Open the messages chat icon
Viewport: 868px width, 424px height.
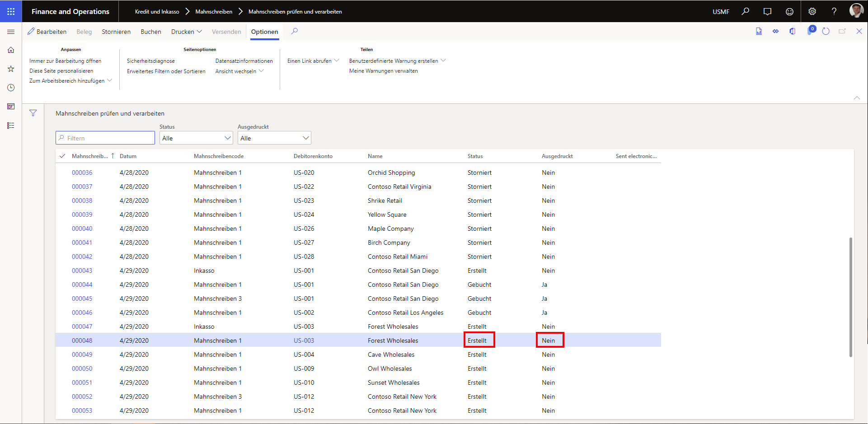(x=767, y=11)
